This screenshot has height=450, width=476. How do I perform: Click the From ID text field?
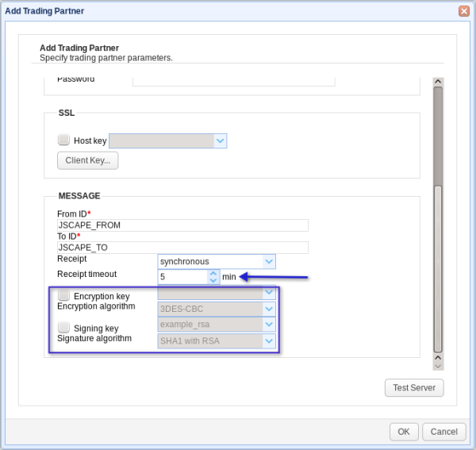pyautogui.click(x=182, y=225)
